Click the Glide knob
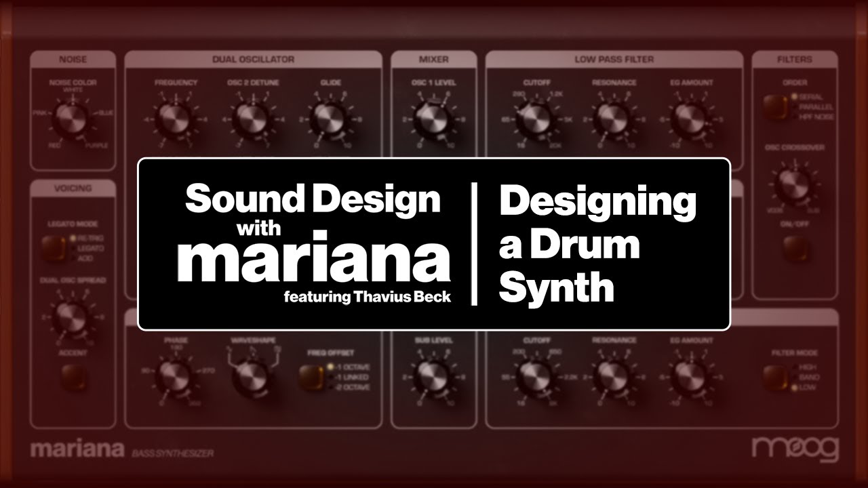The height and width of the screenshot is (488, 868). tap(330, 119)
